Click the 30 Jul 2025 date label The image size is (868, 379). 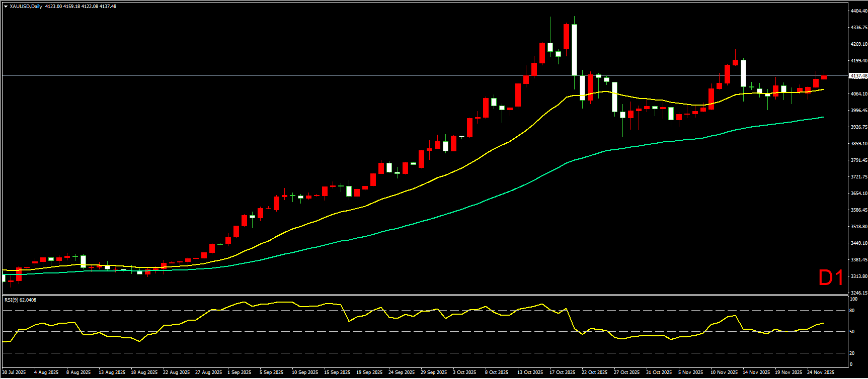click(x=14, y=372)
